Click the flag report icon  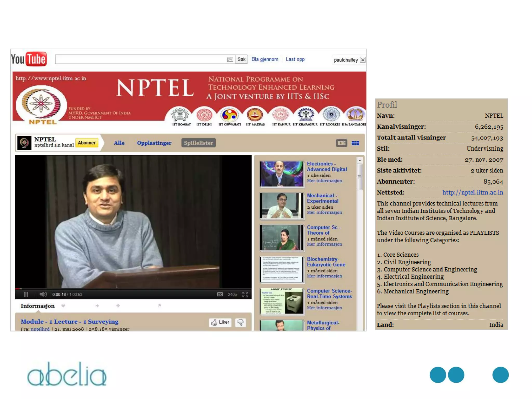(x=160, y=305)
